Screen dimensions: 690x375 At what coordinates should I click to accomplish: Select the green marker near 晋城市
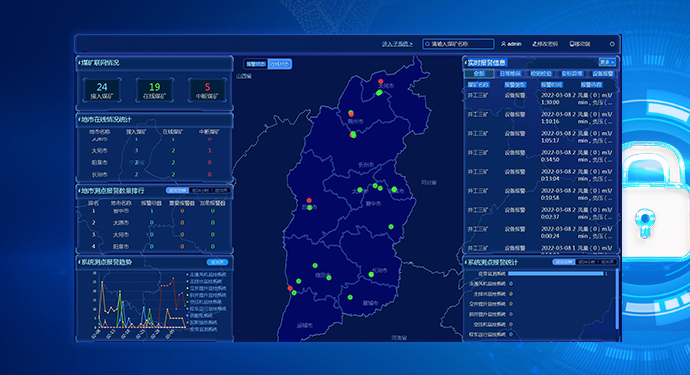tap(350, 298)
